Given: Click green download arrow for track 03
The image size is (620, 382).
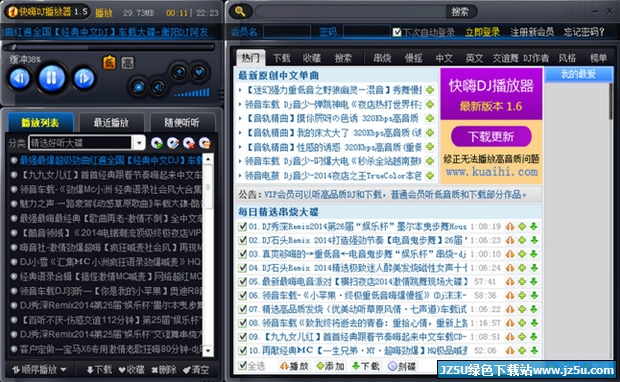Looking at the screenshot, I should (x=534, y=254).
